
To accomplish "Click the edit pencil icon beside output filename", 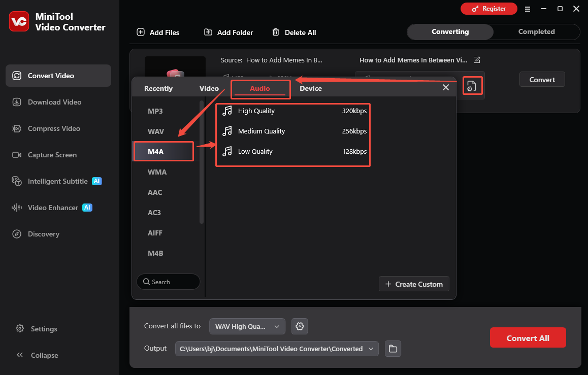I will pos(477,60).
